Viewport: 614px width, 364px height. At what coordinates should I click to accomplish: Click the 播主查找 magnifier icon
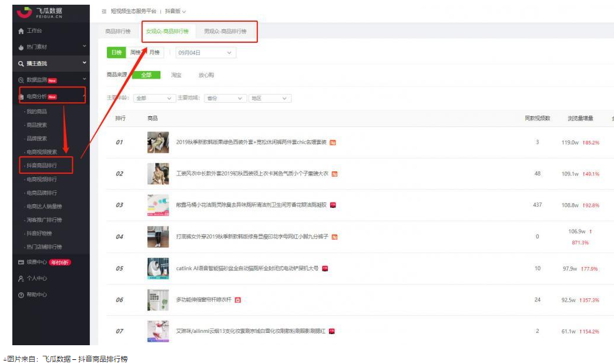click(x=21, y=63)
